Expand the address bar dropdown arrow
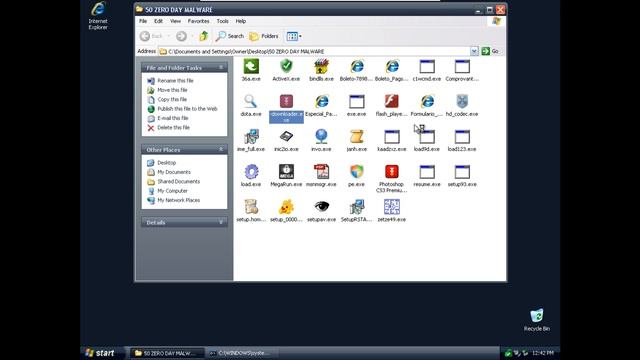Image resolution: width=640 pixels, height=360 pixels. [474, 51]
